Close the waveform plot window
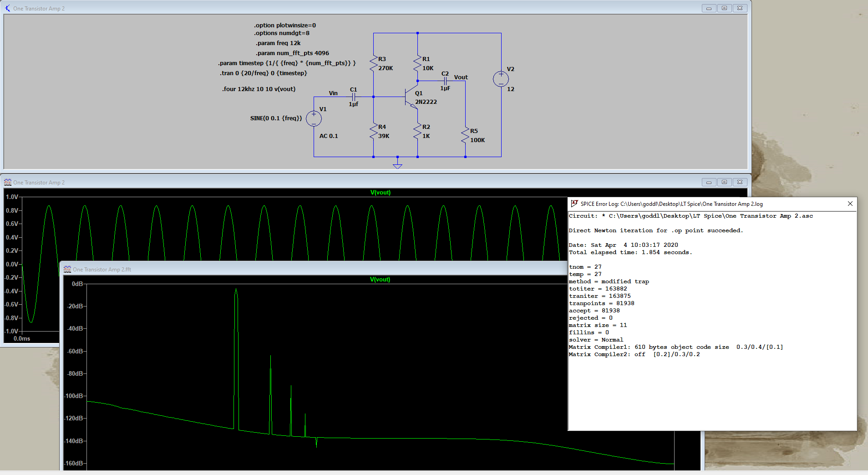868x475 pixels. click(x=740, y=182)
